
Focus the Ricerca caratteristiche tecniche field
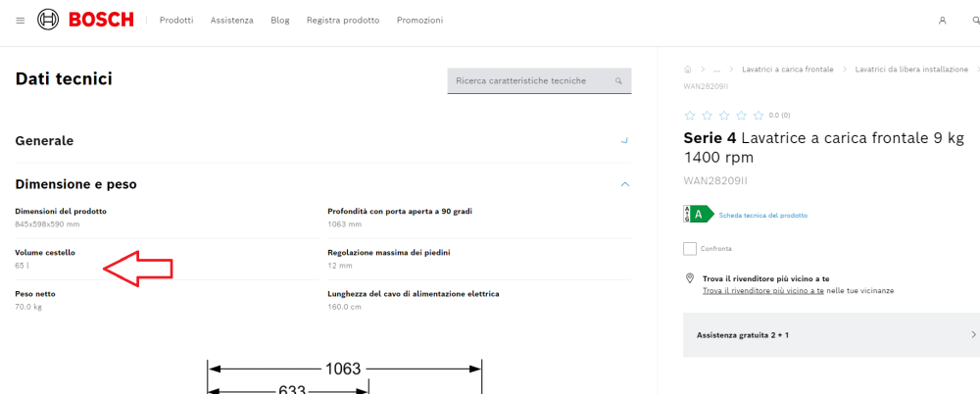(539, 80)
